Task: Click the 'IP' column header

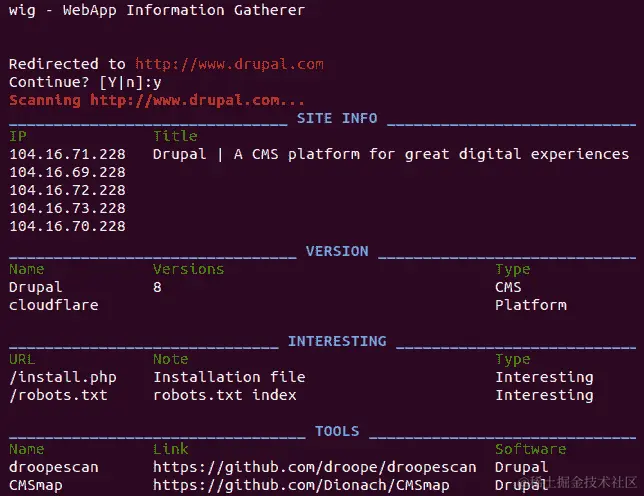Action: 18,136
